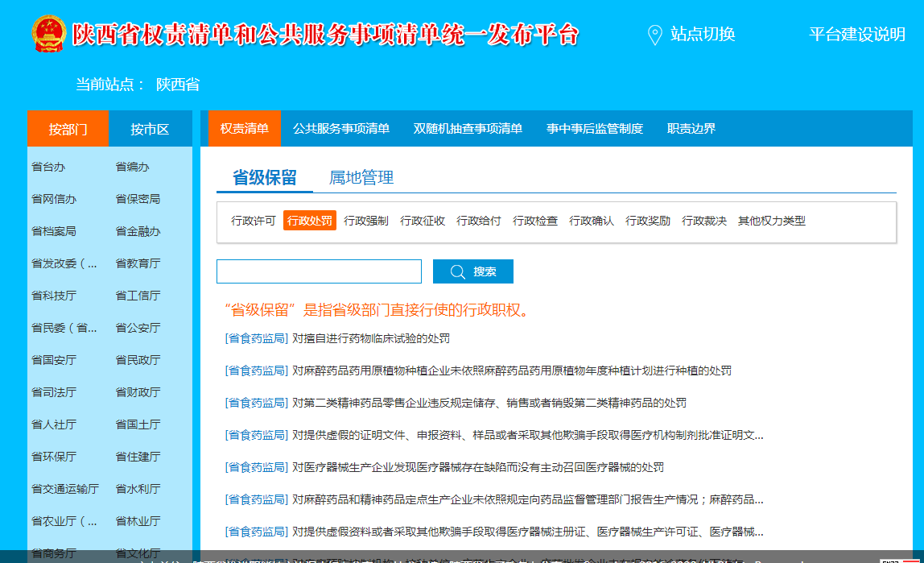Open 双随机抽查事项清单 in the navigation bar

tap(468, 129)
